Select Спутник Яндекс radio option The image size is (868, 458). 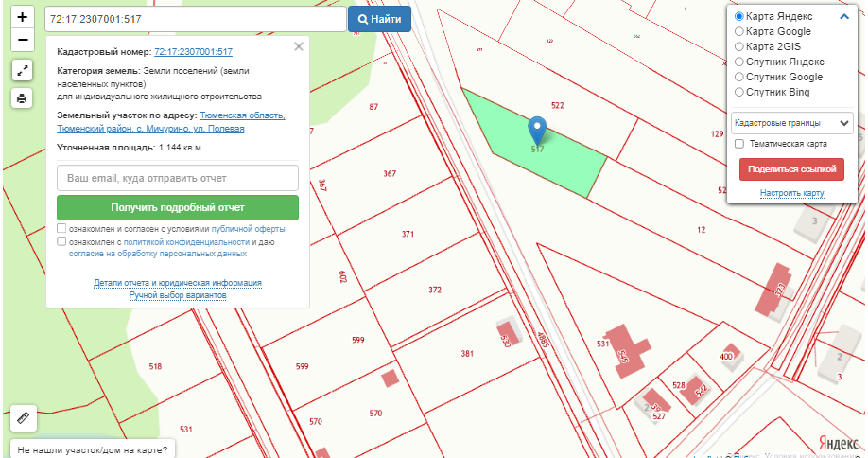coord(739,62)
